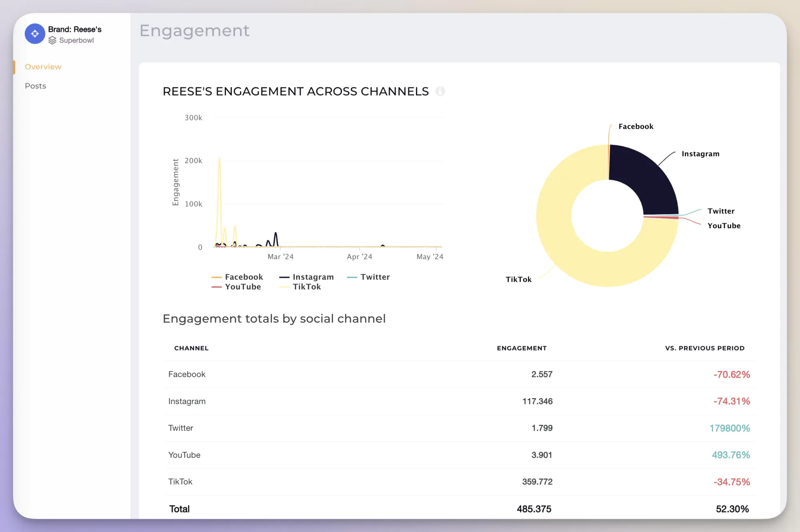Image resolution: width=800 pixels, height=532 pixels.
Task: Click the YouTube donut label
Action: pyautogui.click(x=724, y=226)
